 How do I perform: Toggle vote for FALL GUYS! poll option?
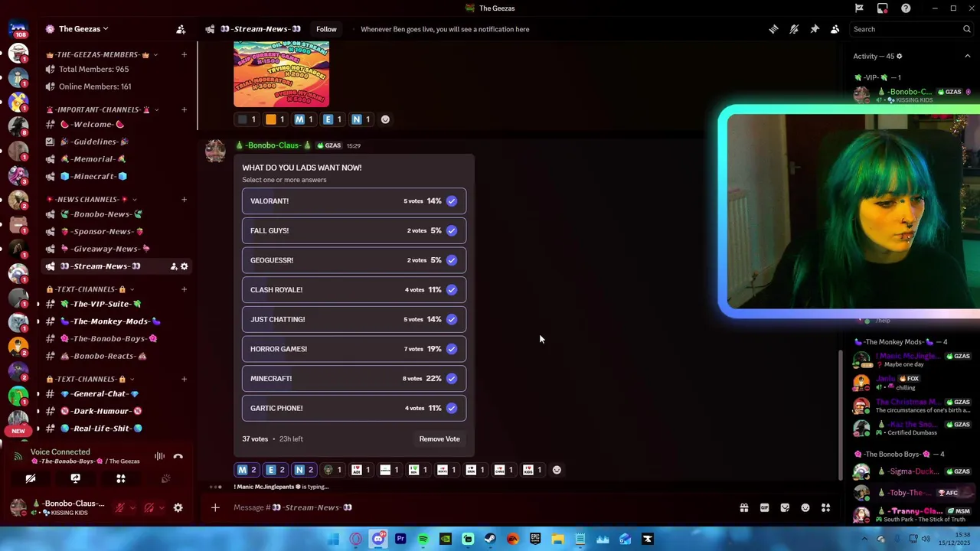coord(354,230)
